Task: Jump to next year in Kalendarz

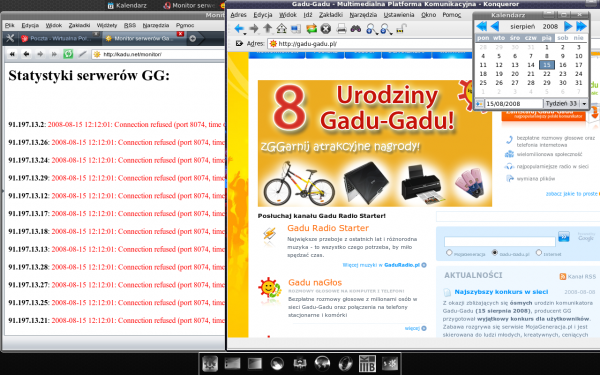Action: pyautogui.click(x=581, y=26)
